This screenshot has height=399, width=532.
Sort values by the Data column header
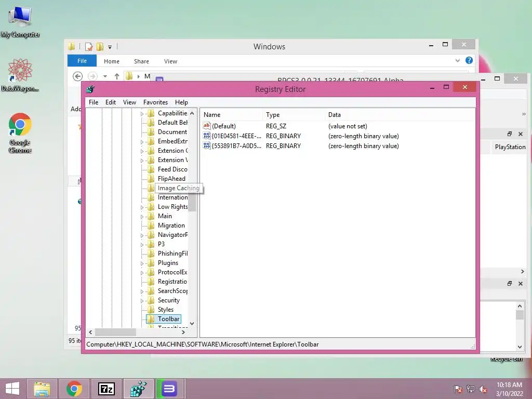click(400, 115)
